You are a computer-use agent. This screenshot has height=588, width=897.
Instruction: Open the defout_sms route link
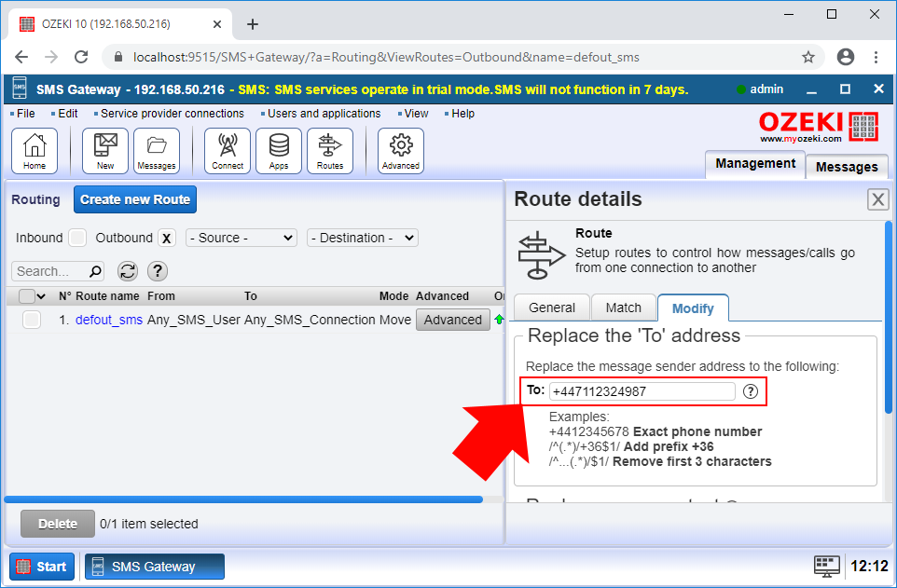109,320
